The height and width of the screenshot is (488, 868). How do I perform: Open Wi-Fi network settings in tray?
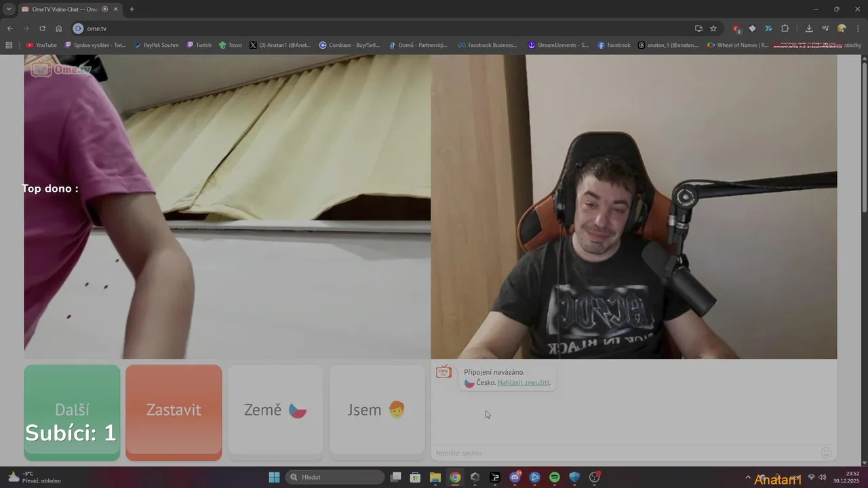(811, 477)
